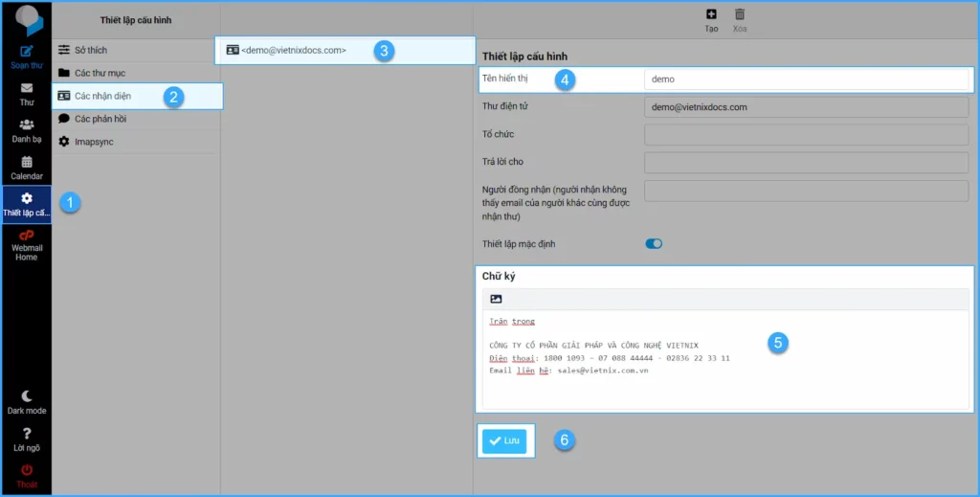Select Sở thích preferences section

[91, 50]
